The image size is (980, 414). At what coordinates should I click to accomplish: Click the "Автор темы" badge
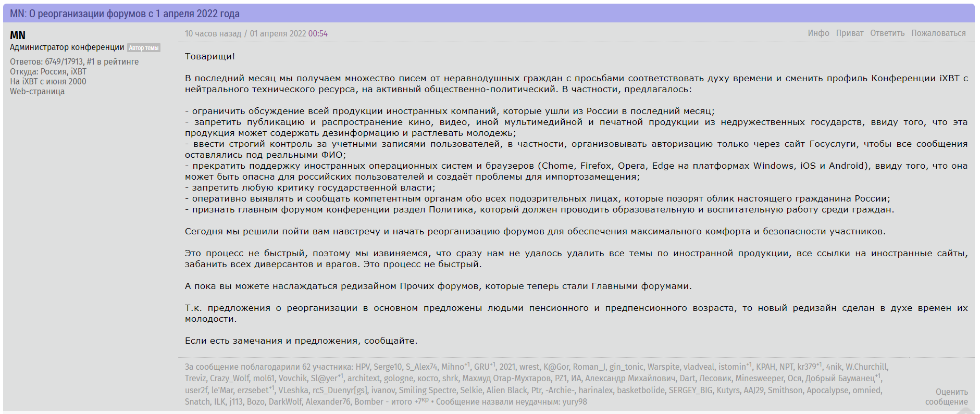tap(144, 48)
